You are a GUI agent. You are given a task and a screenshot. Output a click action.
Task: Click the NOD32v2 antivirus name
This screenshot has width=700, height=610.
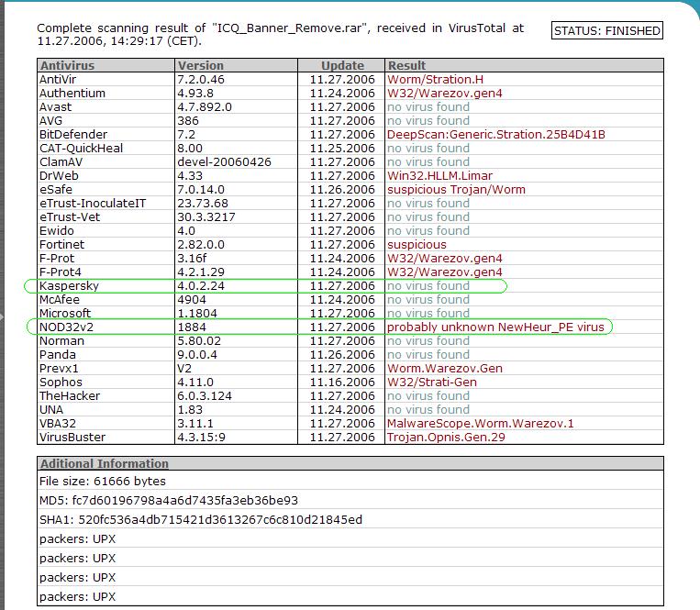67,327
